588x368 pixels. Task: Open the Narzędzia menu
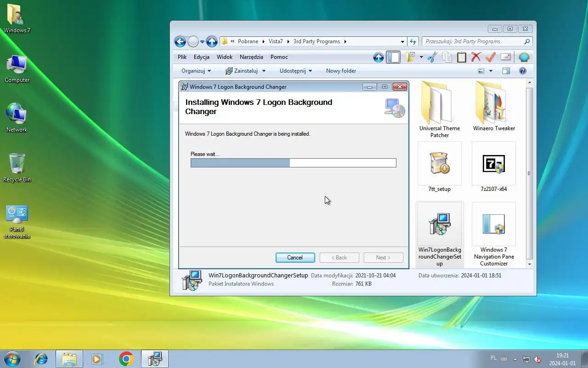click(251, 57)
